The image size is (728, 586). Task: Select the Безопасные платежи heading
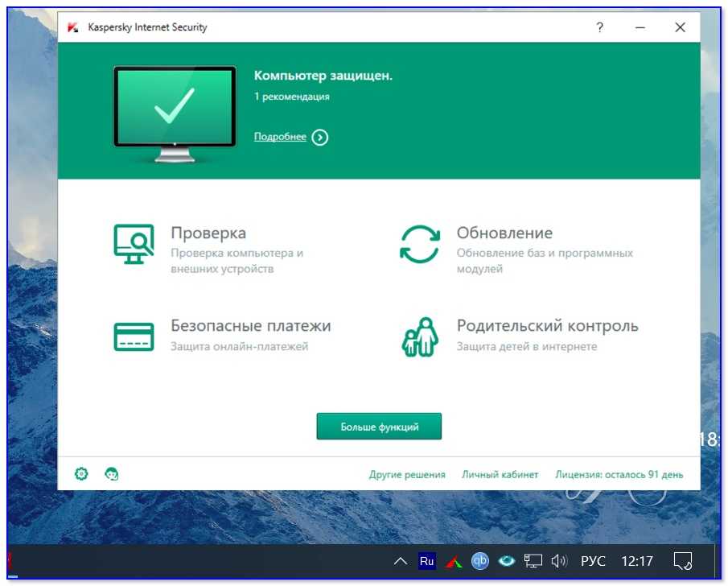click(x=251, y=326)
